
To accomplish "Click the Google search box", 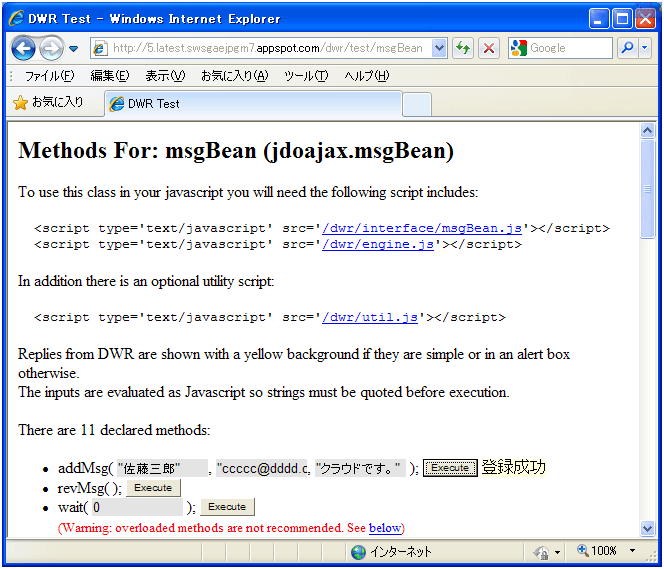I will tap(560, 48).
